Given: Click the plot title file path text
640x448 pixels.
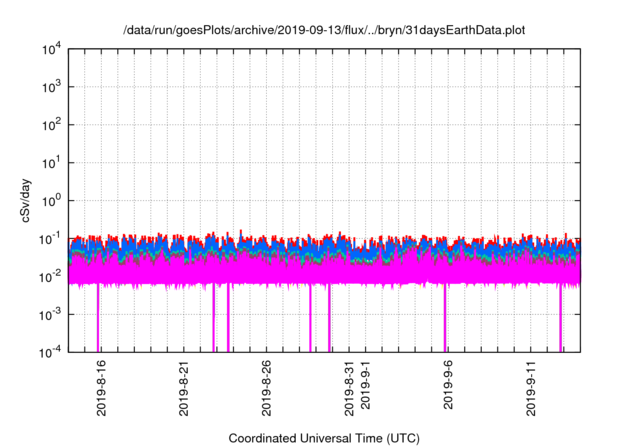Looking at the screenshot, I should pos(324,30).
